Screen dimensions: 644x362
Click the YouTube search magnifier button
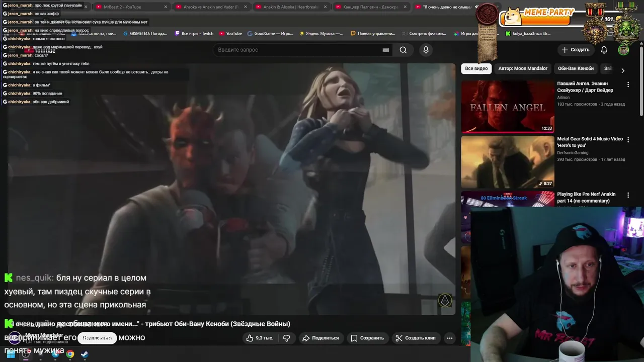(x=403, y=50)
